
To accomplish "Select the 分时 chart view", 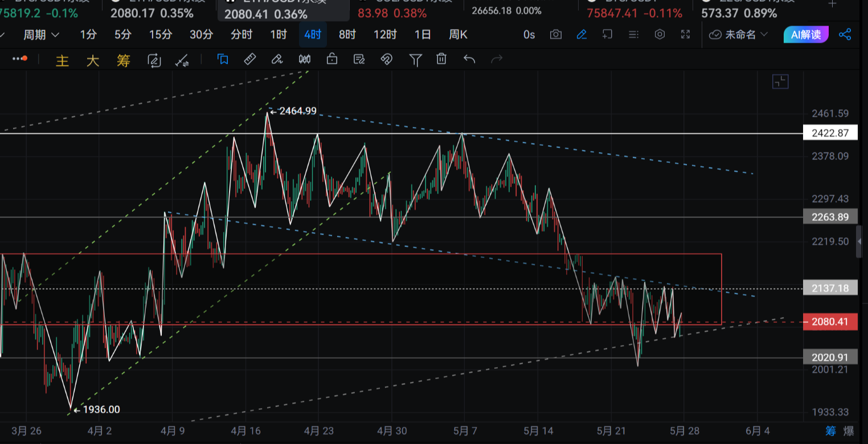I will click(241, 35).
